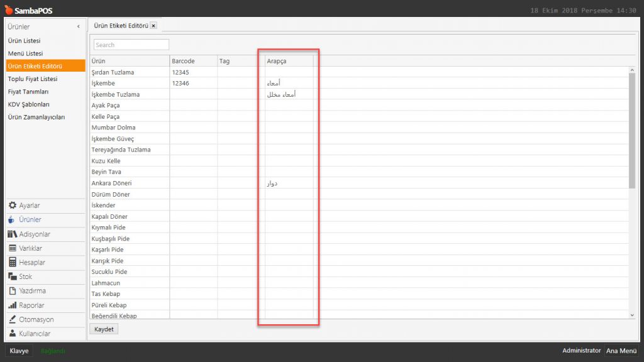
Task: Open Ana Menü button
Action: click(x=621, y=351)
